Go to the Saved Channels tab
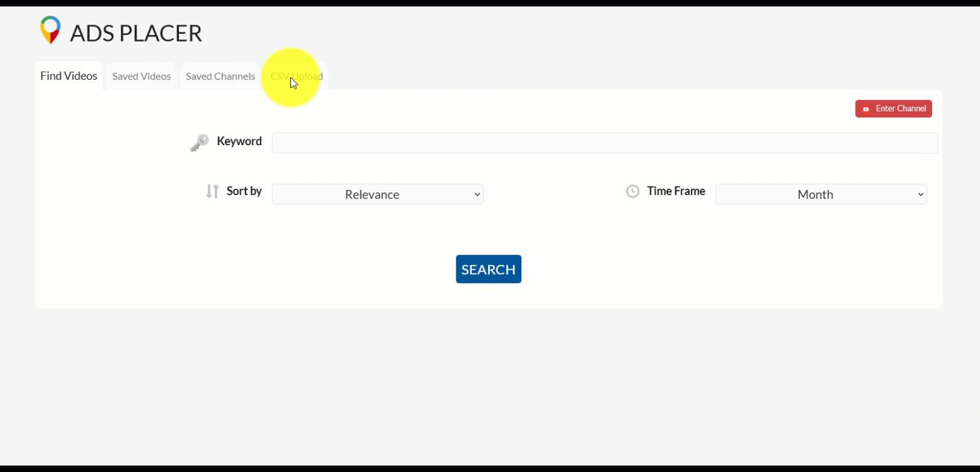Viewport: 980px width, 472px height. [220, 77]
